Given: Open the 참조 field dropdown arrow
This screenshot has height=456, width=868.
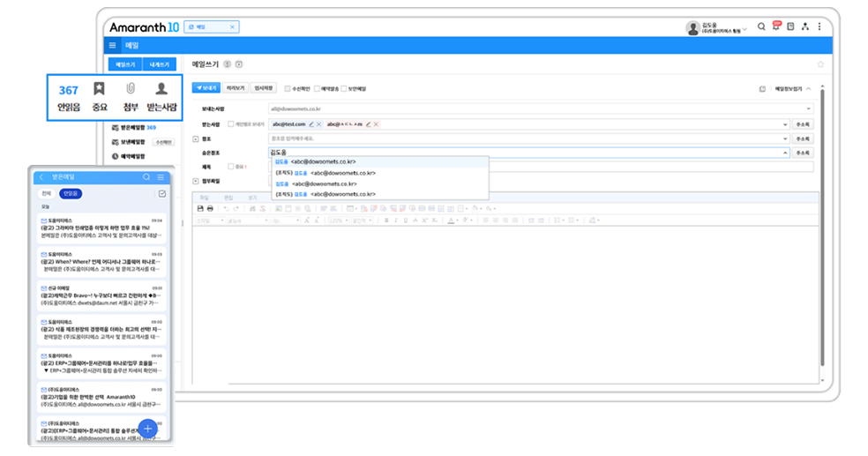Looking at the screenshot, I should [785, 138].
